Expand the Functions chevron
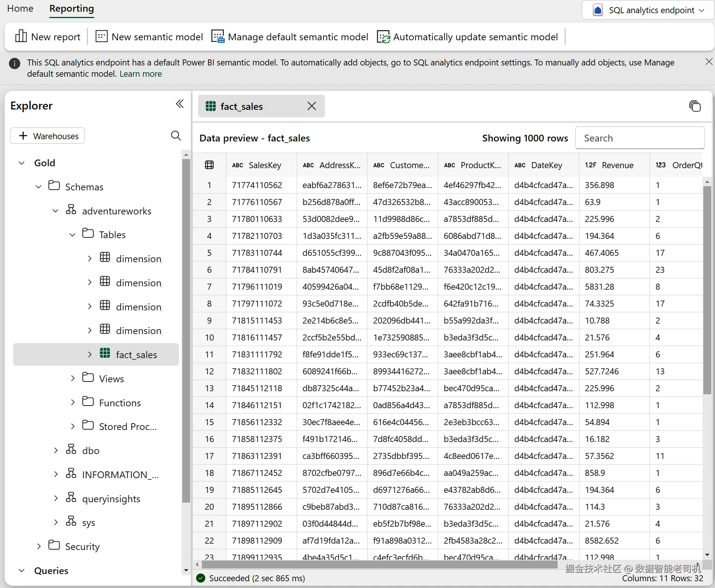Screen dimensions: 715x588 click(x=73, y=403)
